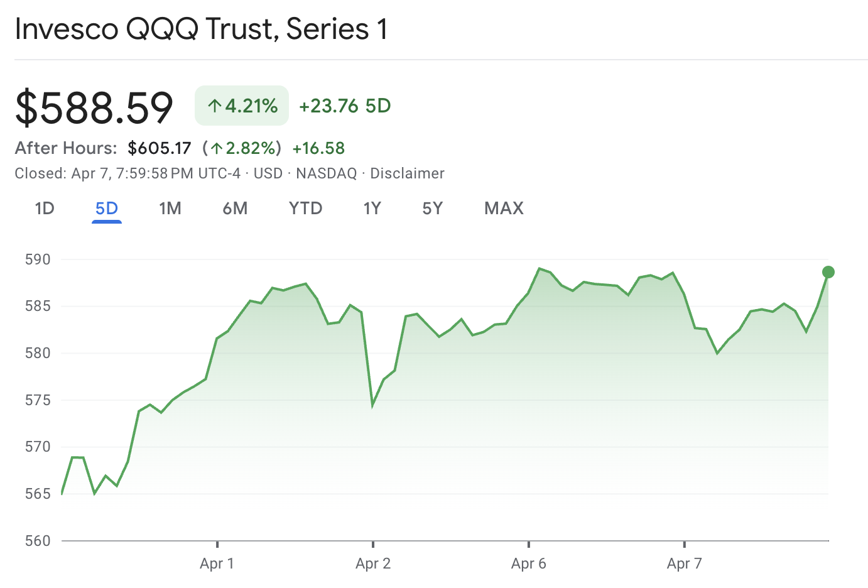This screenshot has width=868, height=588.
Task: Click the after-hours up arrow icon
Action: (x=216, y=148)
